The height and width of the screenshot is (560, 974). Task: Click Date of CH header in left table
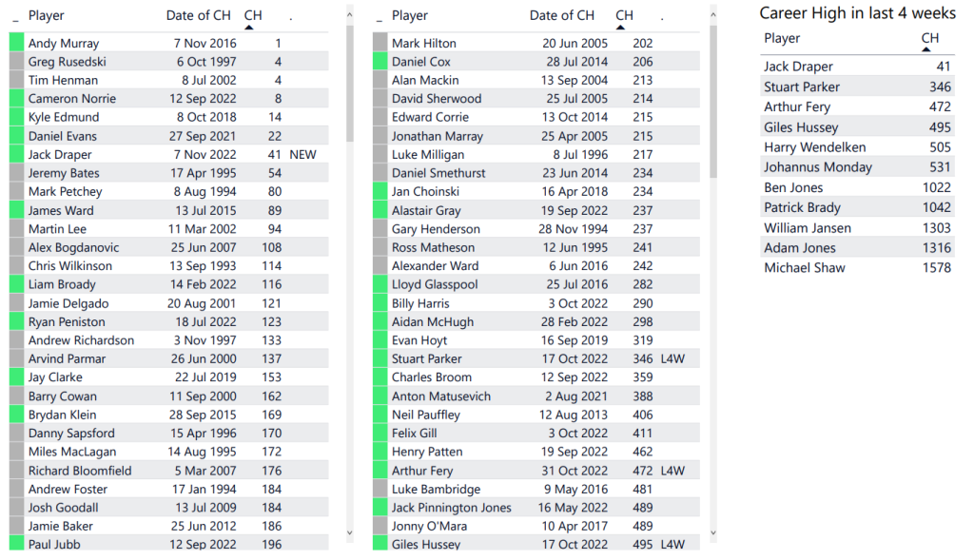pyautogui.click(x=198, y=15)
